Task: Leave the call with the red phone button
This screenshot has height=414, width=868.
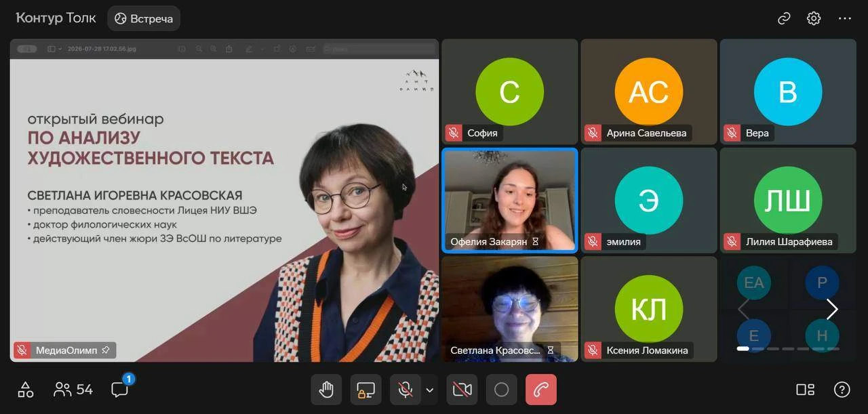Action: pos(540,390)
